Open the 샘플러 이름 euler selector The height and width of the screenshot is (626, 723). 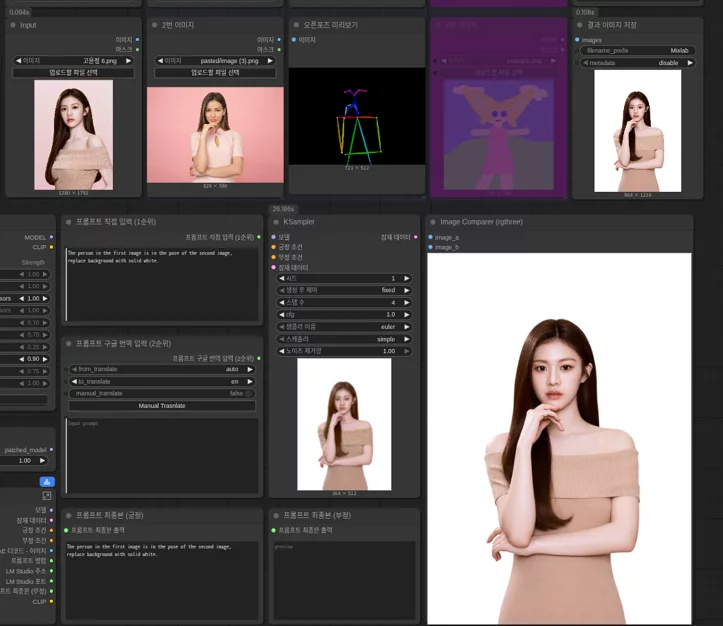tap(344, 327)
